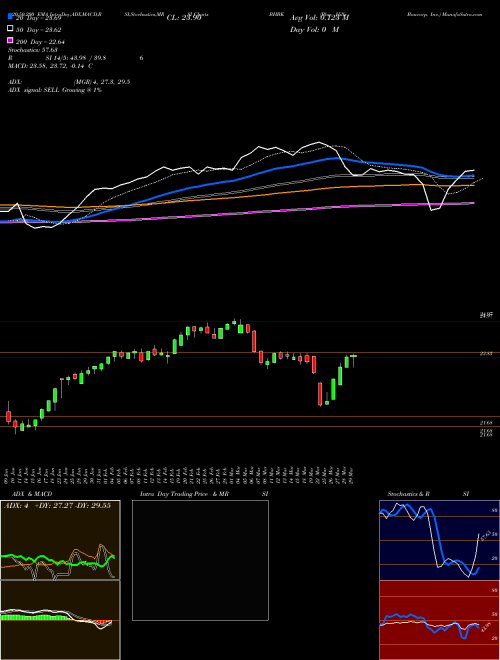Open the red RSI chart panel

[x=439, y=620]
